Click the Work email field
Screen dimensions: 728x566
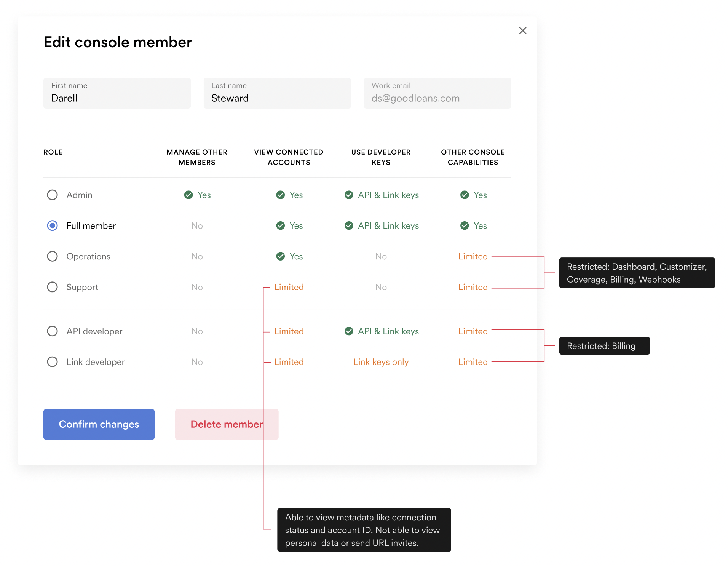click(x=437, y=94)
